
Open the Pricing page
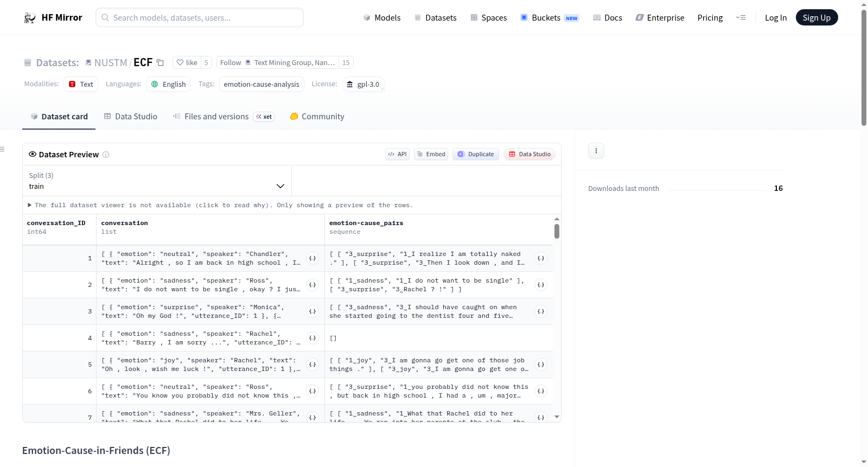click(710, 17)
